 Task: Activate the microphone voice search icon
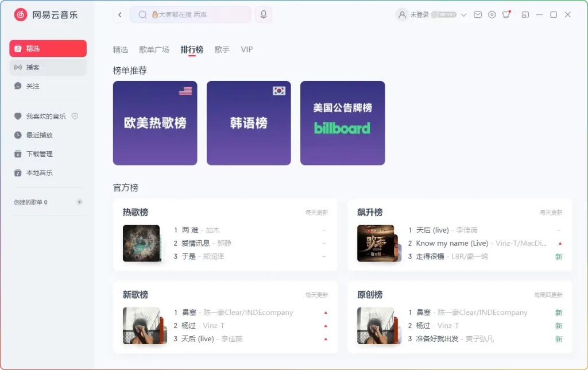pyautogui.click(x=264, y=14)
